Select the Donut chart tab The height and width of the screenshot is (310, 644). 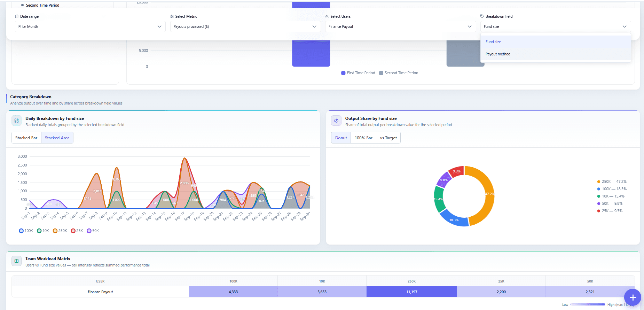pos(341,138)
